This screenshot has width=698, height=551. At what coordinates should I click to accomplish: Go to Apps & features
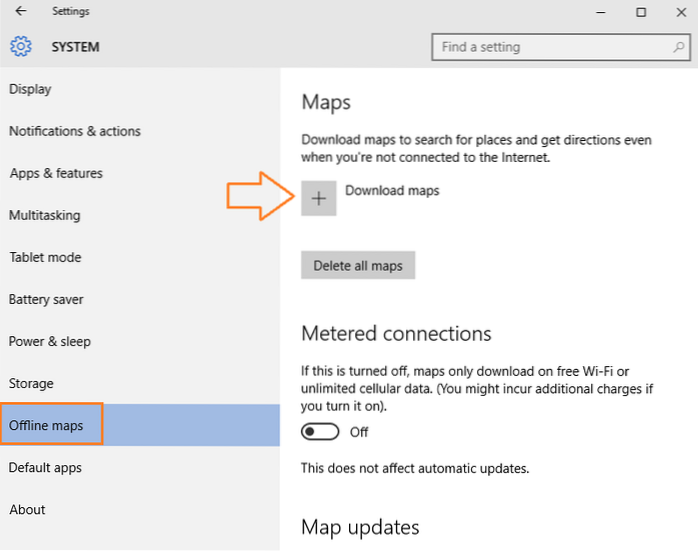(x=56, y=173)
